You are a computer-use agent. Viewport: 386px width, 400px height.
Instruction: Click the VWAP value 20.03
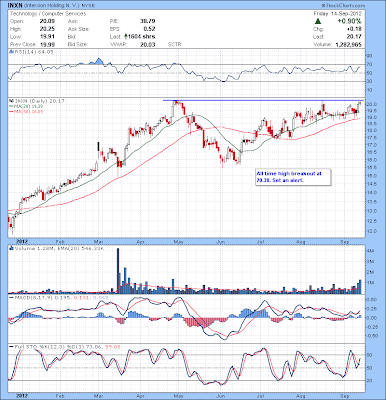tap(147, 44)
